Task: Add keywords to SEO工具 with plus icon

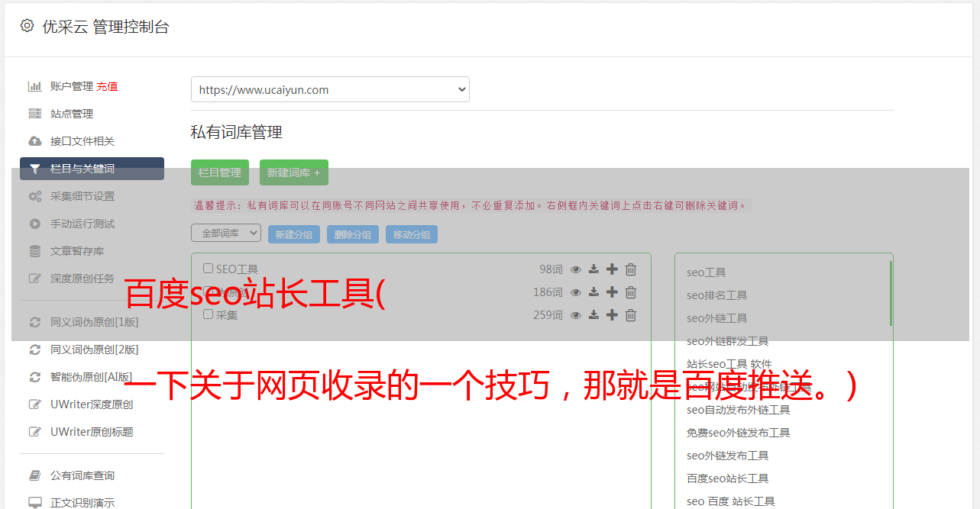Action: click(612, 269)
